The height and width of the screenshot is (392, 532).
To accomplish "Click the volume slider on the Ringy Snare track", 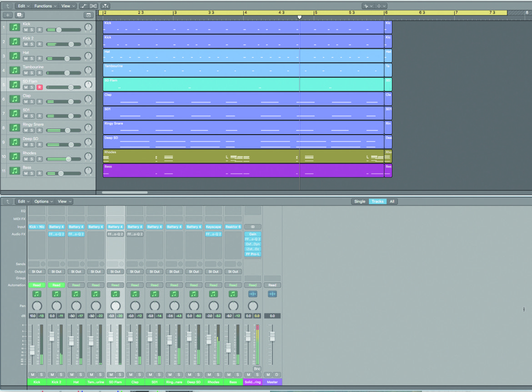I will (64, 131).
